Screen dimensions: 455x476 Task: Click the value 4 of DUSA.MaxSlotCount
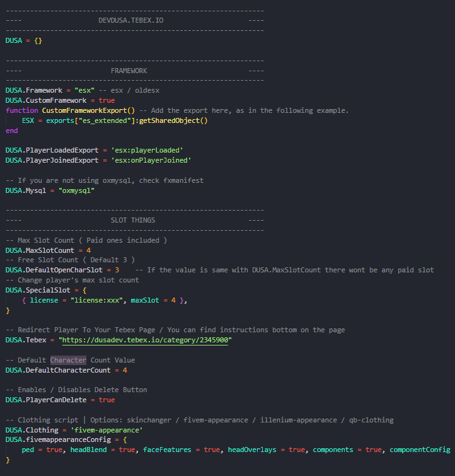(89, 250)
